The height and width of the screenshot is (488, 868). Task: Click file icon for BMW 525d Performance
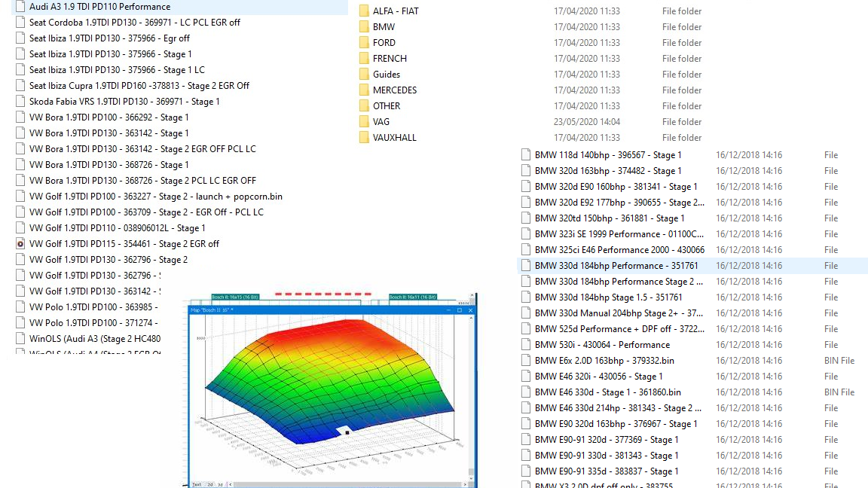tap(526, 328)
